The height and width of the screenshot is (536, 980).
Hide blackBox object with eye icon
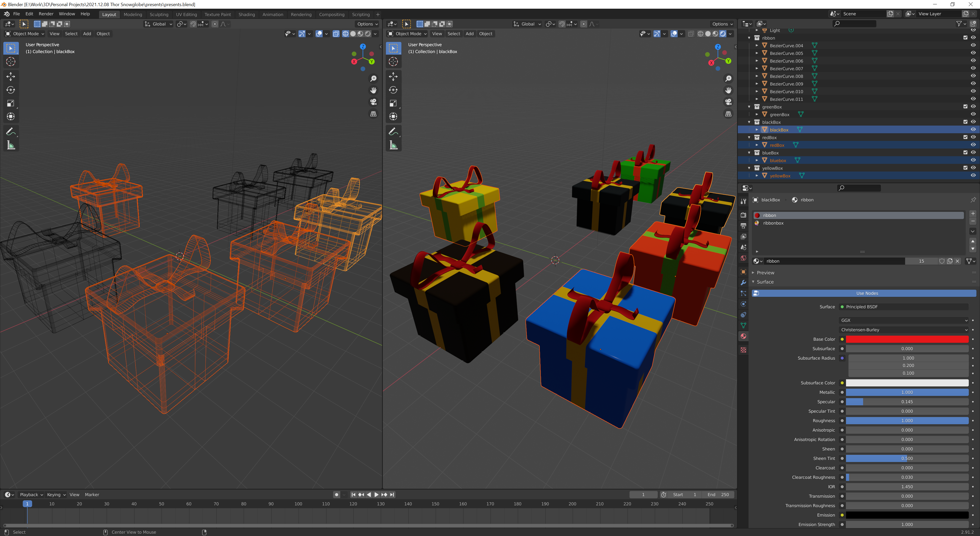point(973,130)
